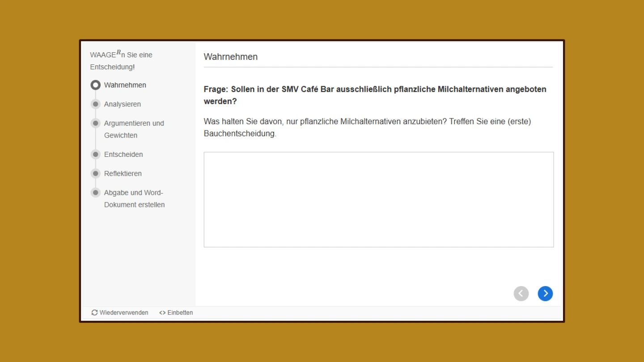Click the circular arrows Wiederverwenden icon
The image size is (644, 362).
[x=94, y=312]
